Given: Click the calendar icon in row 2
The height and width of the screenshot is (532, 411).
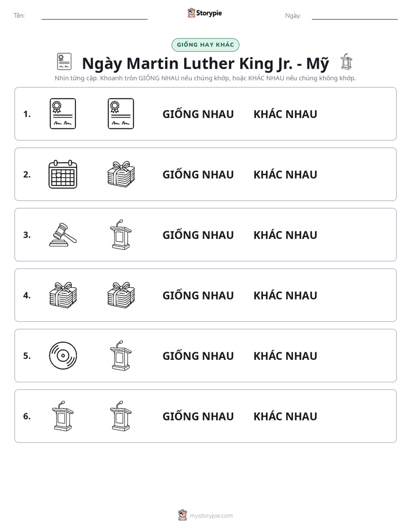Looking at the screenshot, I should (x=63, y=174).
